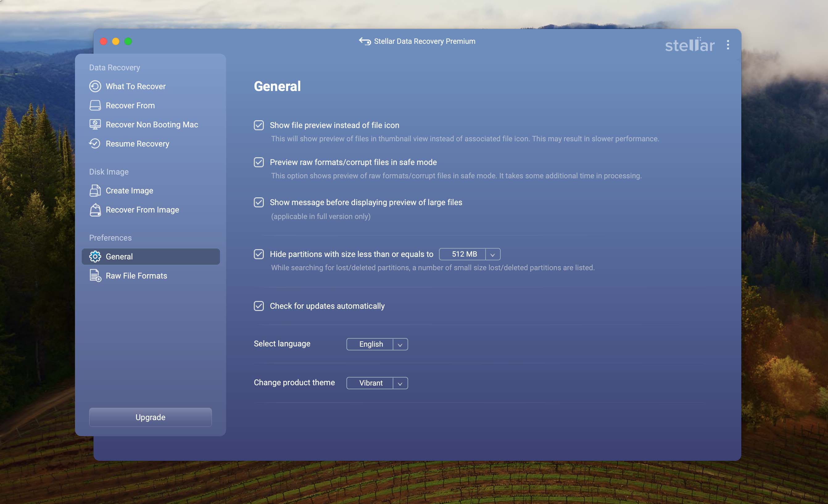The height and width of the screenshot is (504, 828).
Task: Click the thumbnail view slower performance description
Action: (x=465, y=139)
